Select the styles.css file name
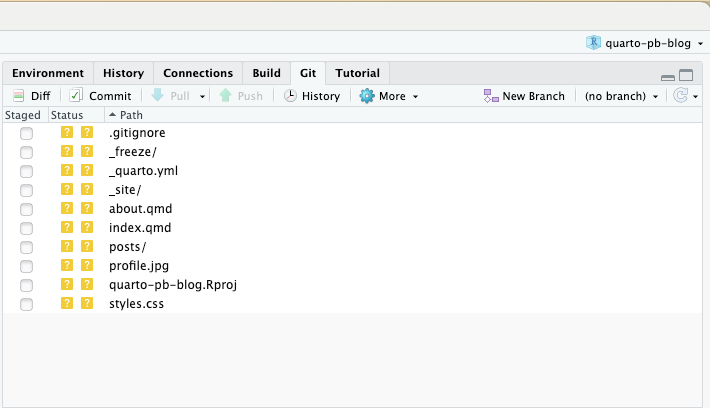The width and height of the screenshot is (710, 408). coord(136,304)
